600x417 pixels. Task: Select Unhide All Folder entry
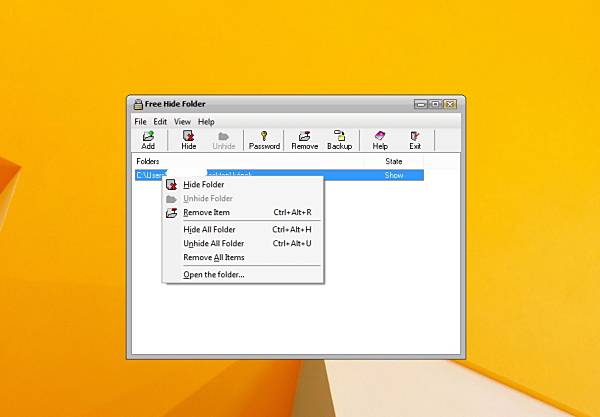[243, 243]
